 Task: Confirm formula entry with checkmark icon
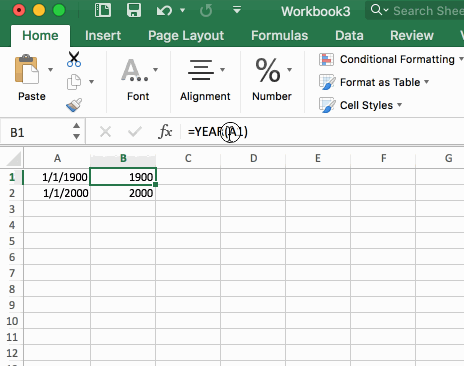click(x=135, y=132)
